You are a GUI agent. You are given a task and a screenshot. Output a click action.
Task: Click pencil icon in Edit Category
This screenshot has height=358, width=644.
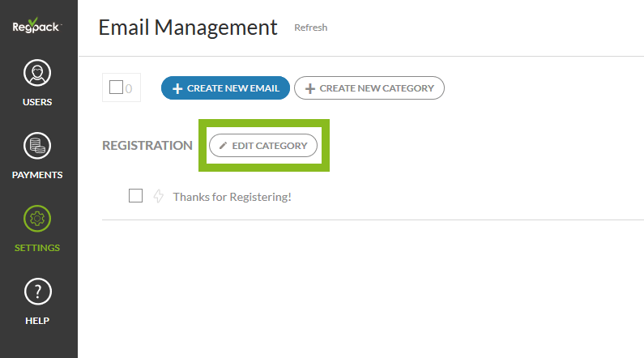pyautogui.click(x=224, y=146)
